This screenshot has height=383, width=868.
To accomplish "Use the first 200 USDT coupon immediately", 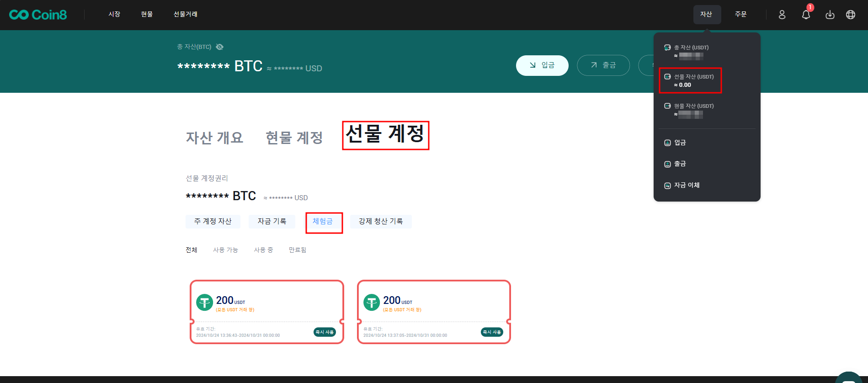I will (x=325, y=332).
